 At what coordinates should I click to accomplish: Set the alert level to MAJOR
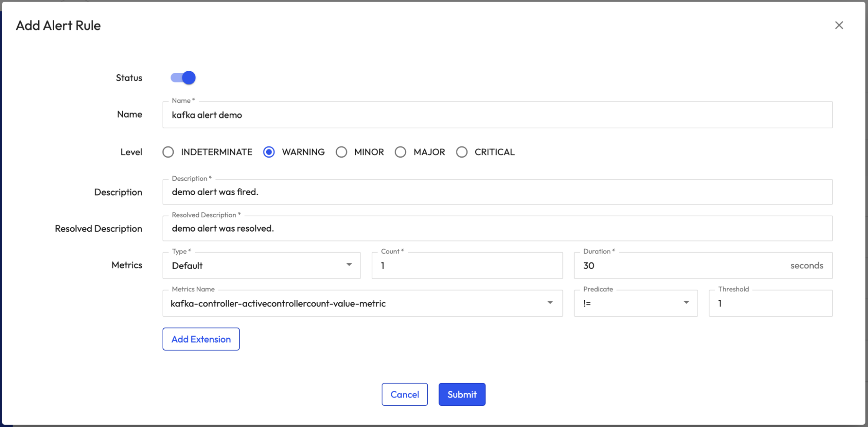coord(400,152)
